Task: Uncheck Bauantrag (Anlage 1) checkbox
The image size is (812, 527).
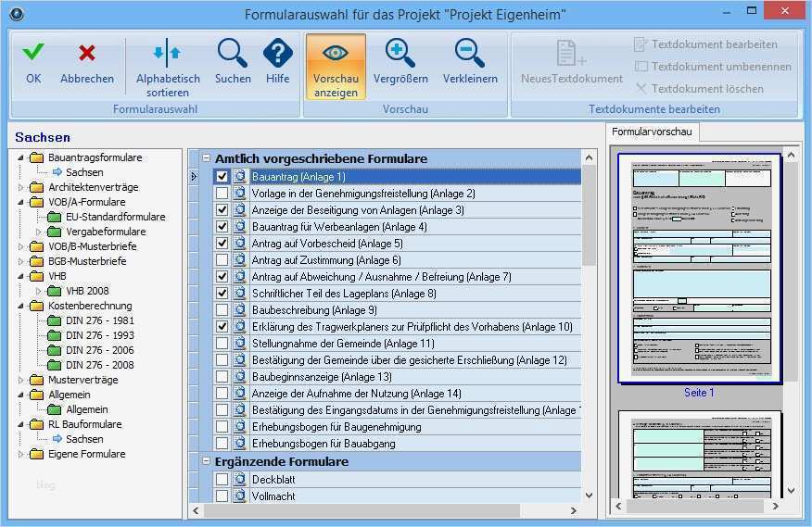Action: tap(222, 177)
